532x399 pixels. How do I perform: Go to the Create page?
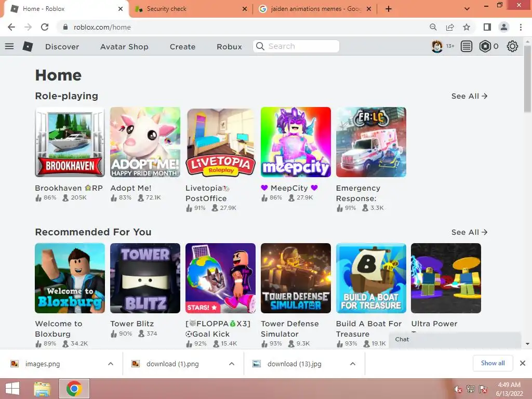click(x=182, y=47)
